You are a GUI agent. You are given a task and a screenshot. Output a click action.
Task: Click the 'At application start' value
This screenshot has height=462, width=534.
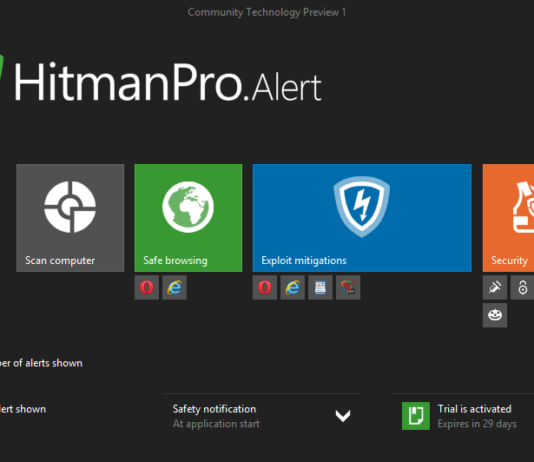pos(216,424)
